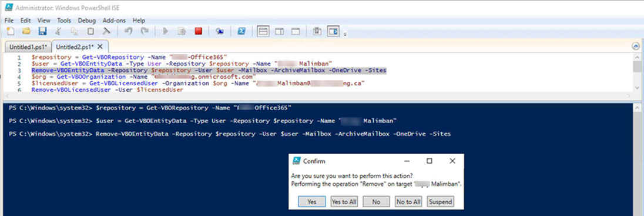Maximize the Confirm dialog

coord(429,161)
